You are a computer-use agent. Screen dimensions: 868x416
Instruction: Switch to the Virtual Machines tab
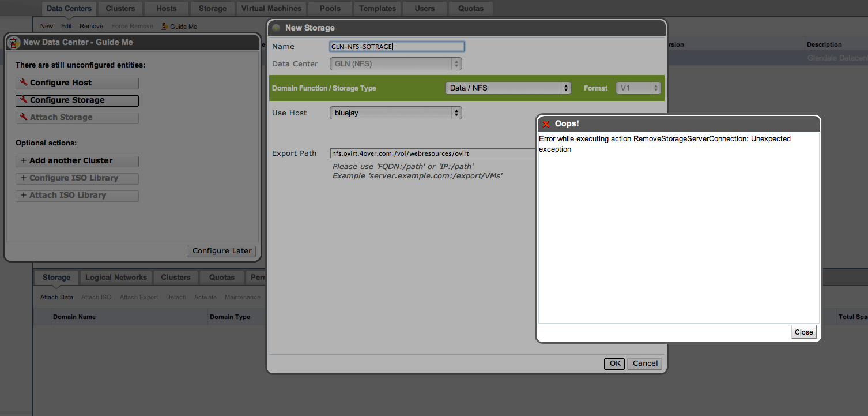click(x=271, y=9)
